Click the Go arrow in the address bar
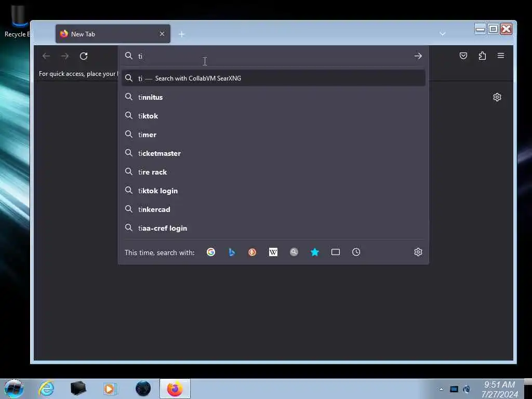This screenshot has width=532, height=399. click(x=418, y=56)
